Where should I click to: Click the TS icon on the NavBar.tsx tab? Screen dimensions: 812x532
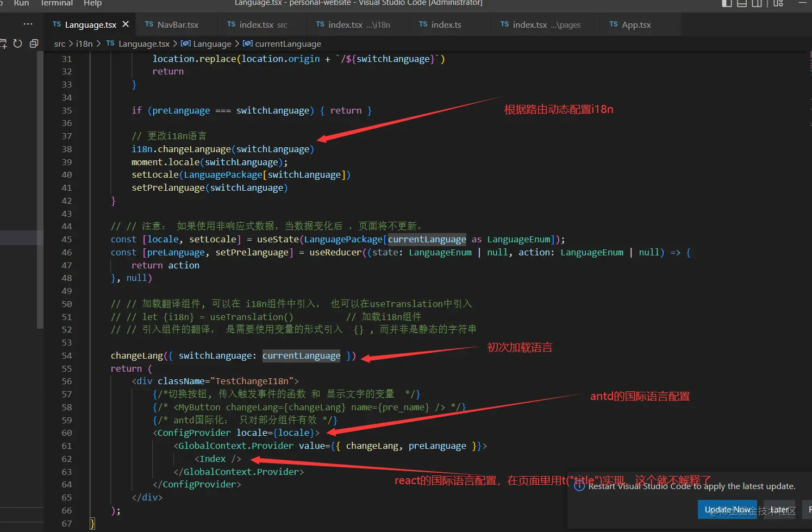[x=149, y=24]
